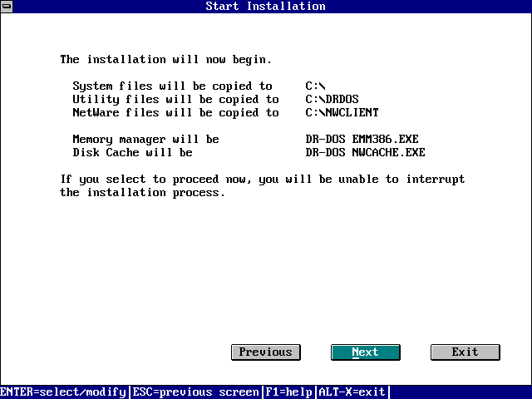
Task: Open help via F1=help hint
Action: [x=288, y=392]
